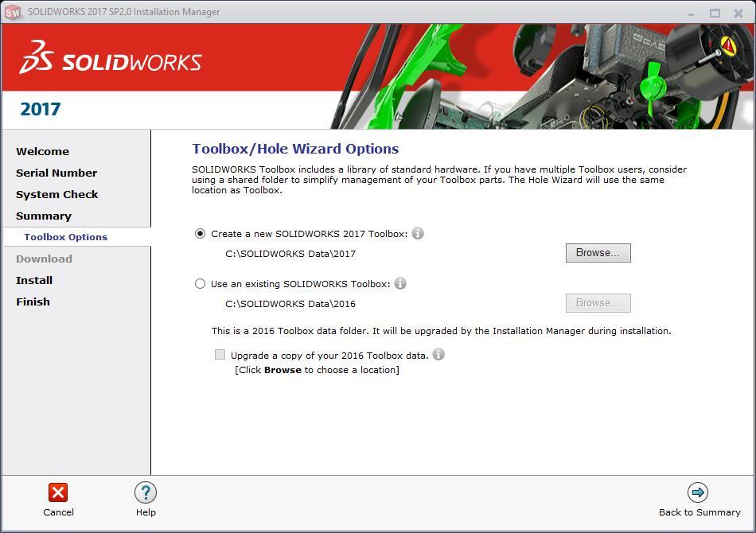The width and height of the screenshot is (756, 533).
Task: Select Toolbox Options sidebar item
Action: (65, 237)
